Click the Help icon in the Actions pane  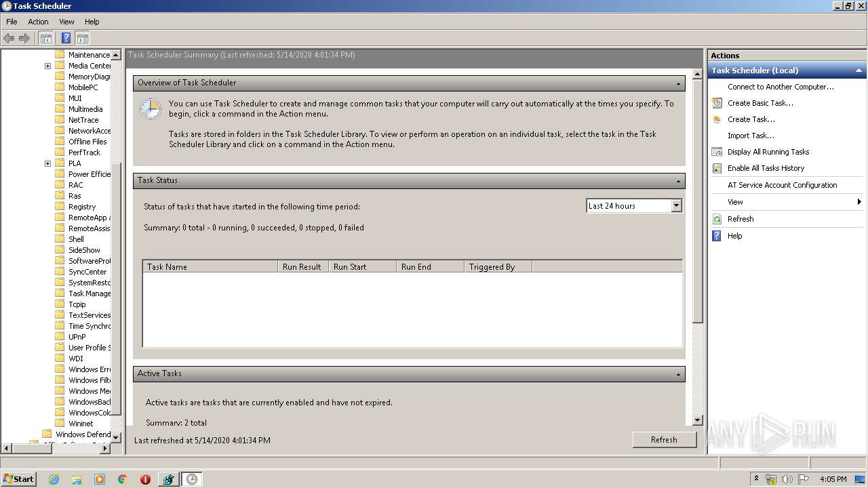coord(717,236)
